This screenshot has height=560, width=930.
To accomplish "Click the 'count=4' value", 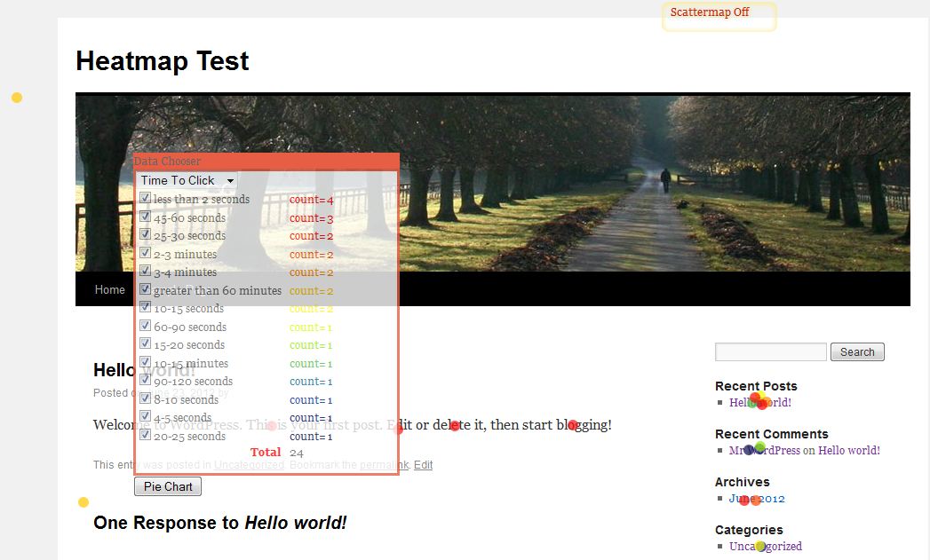I will [312, 200].
